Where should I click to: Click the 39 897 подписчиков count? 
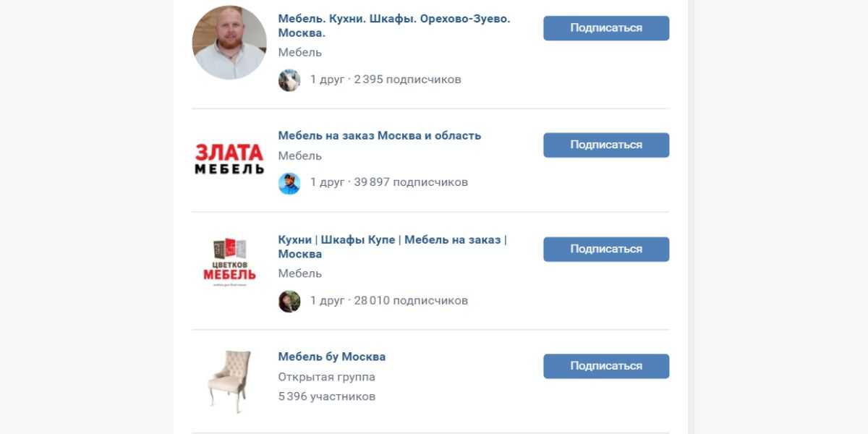411,182
